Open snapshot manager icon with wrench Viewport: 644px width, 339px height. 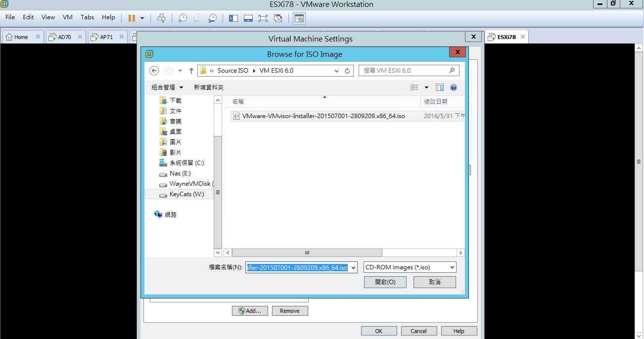point(212,18)
